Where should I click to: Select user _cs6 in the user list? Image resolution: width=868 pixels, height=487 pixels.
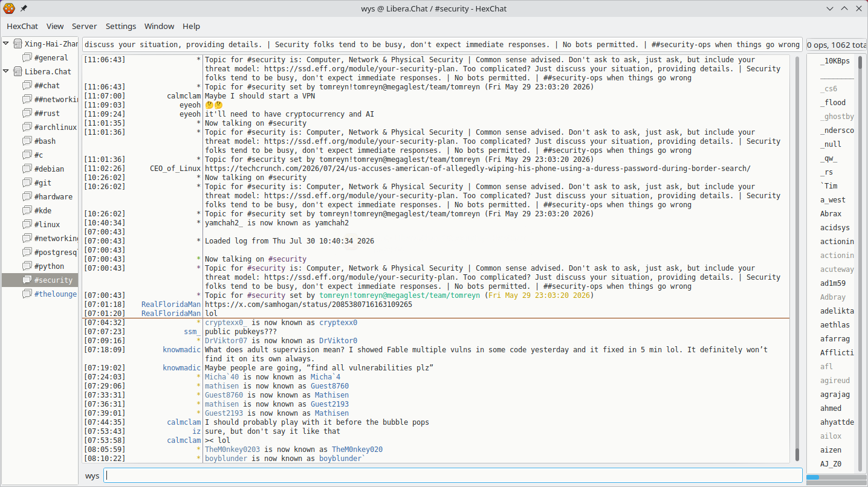click(829, 89)
